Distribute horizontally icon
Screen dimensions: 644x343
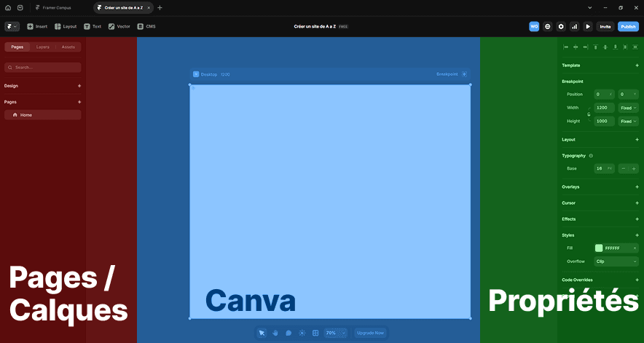(x=625, y=47)
